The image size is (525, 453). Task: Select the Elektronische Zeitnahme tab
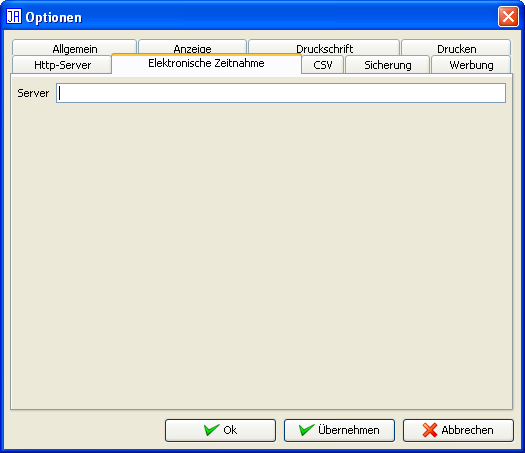click(x=206, y=64)
